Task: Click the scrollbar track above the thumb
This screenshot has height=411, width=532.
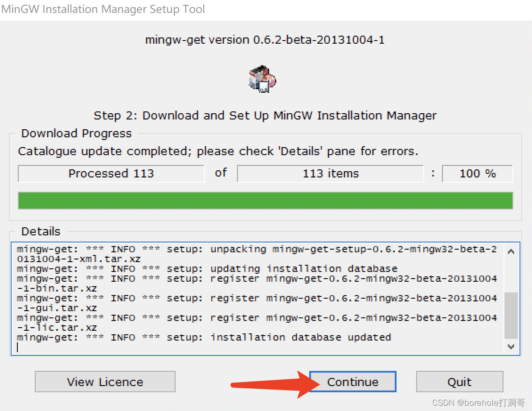Action: [x=511, y=274]
